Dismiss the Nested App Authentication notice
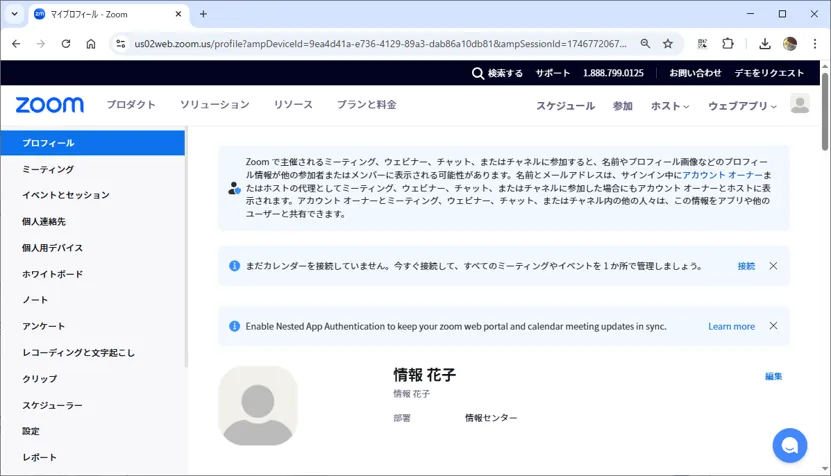 pos(773,325)
